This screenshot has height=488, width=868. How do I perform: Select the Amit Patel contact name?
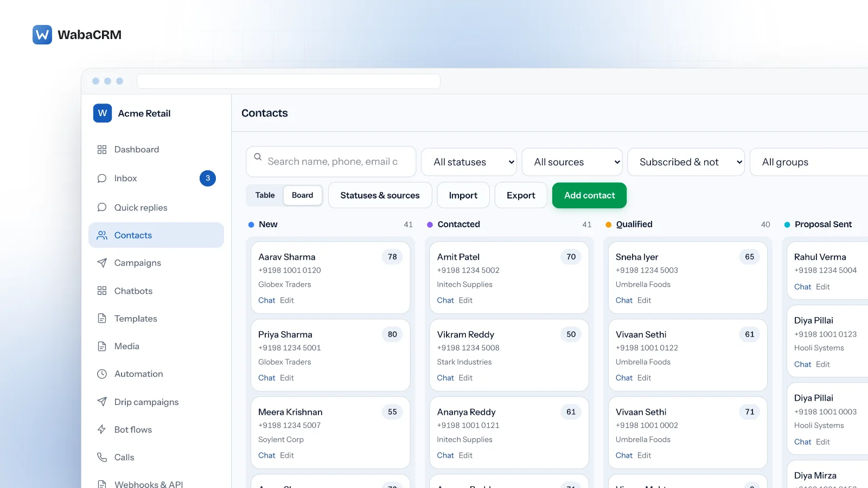click(x=458, y=257)
